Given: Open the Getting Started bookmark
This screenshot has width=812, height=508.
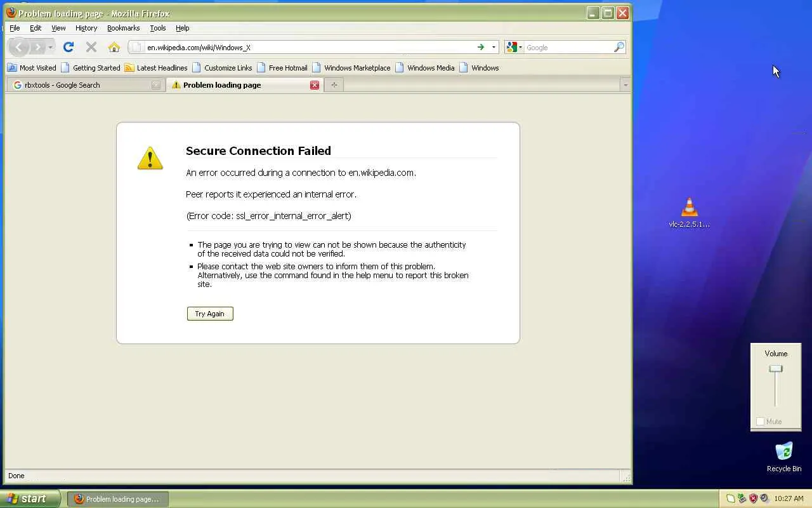Looking at the screenshot, I should (x=91, y=68).
